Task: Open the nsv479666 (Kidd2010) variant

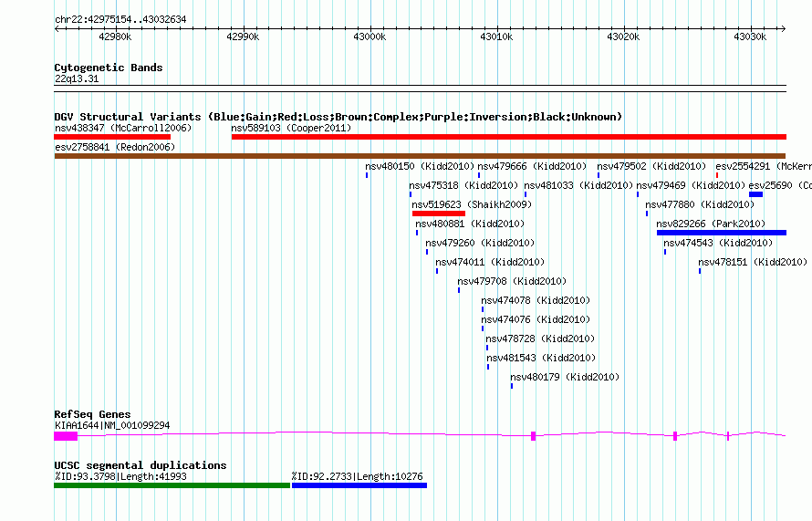Action: (x=532, y=166)
